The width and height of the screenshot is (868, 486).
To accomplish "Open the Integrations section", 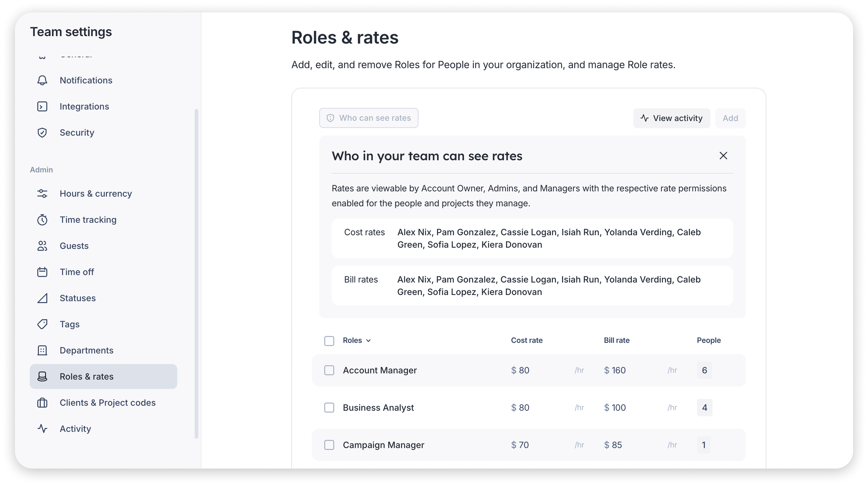I will (x=84, y=106).
